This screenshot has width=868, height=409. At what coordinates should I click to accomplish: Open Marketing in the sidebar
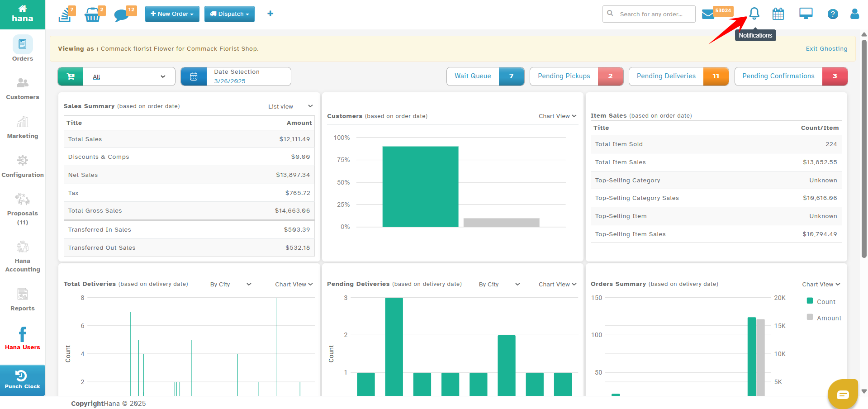(23, 128)
